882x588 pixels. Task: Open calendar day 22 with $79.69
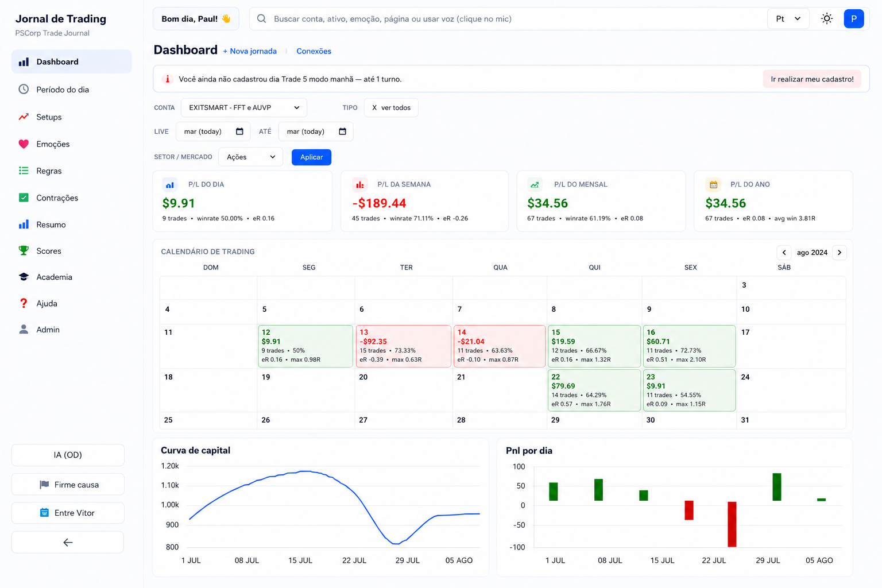pyautogui.click(x=594, y=390)
